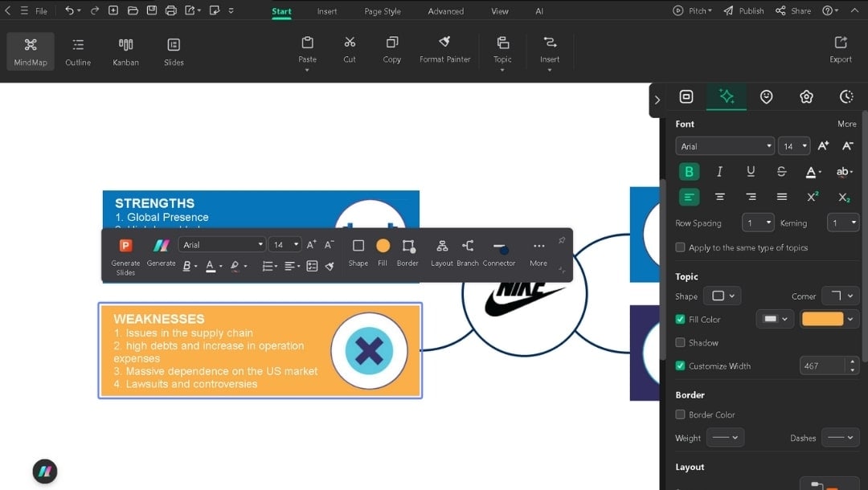
Task: Open Shape option in floating toolbar
Action: (x=358, y=252)
